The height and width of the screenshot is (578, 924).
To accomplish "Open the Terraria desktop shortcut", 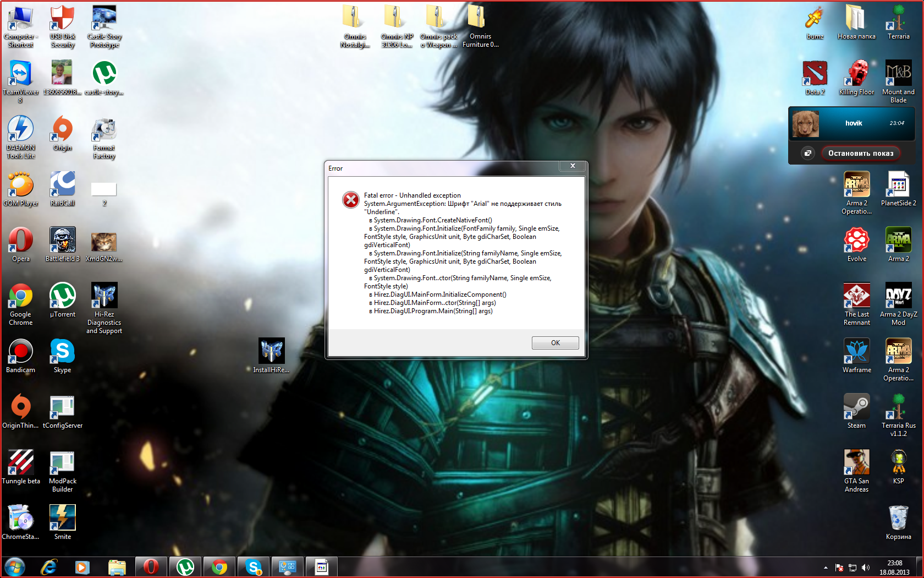I will click(x=899, y=23).
